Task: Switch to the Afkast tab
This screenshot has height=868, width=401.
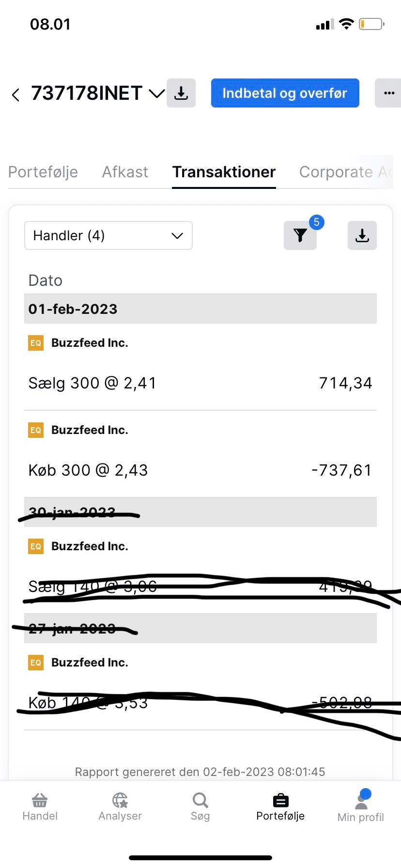Action: point(125,172)
